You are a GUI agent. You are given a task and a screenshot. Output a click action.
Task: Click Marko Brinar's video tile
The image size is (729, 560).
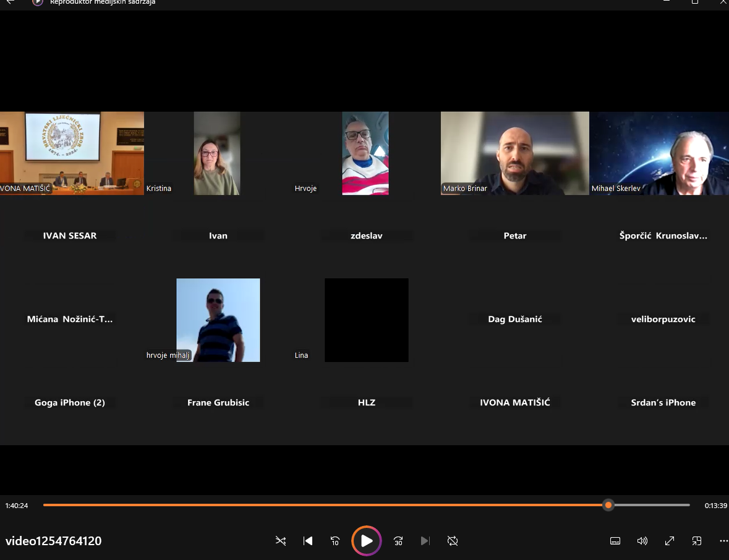pos(514,153)
